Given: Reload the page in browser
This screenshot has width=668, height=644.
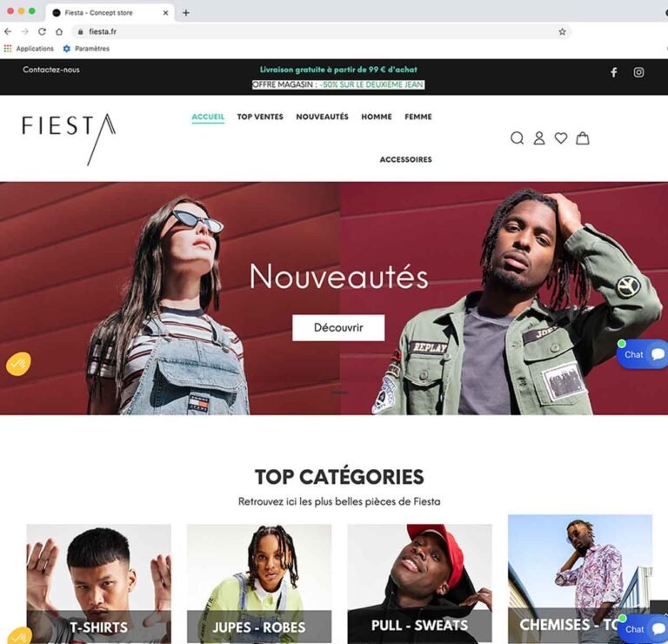Looking at the screenshot, I should click(x=42, y=31).
